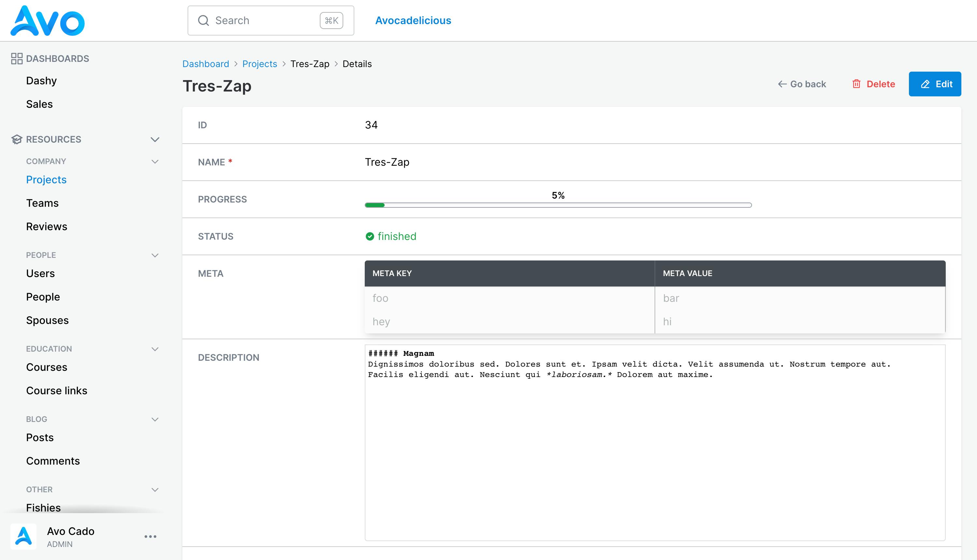
Task: Click Go back link
Action: (801, 84)
